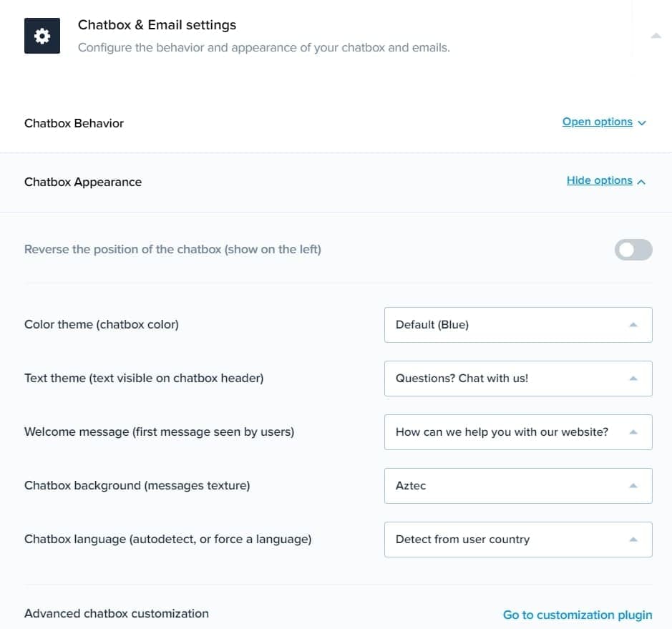This screenshot has height=629, width=672.
Task: Click the Welcome message dropdown arrow
Action: [633, 432]
